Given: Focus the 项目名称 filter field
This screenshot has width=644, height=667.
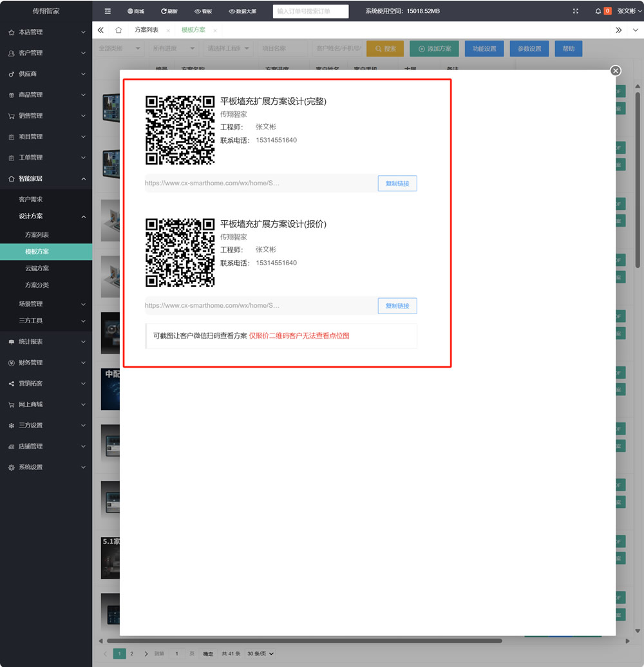Looking at the screenshot, I should click(283, 48).
